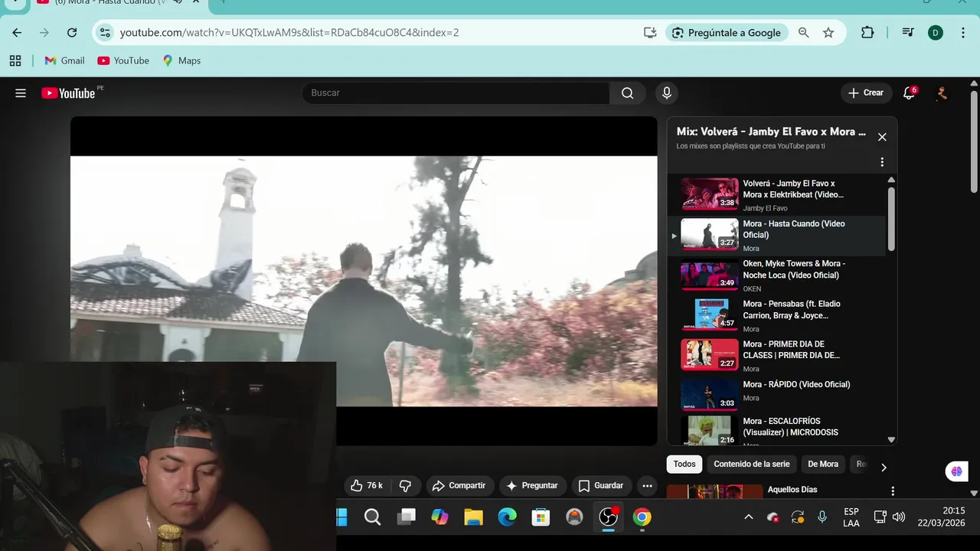Bookmark this page with the star
Viewport: 980px width, 551px height.
(x=828, y=32)
